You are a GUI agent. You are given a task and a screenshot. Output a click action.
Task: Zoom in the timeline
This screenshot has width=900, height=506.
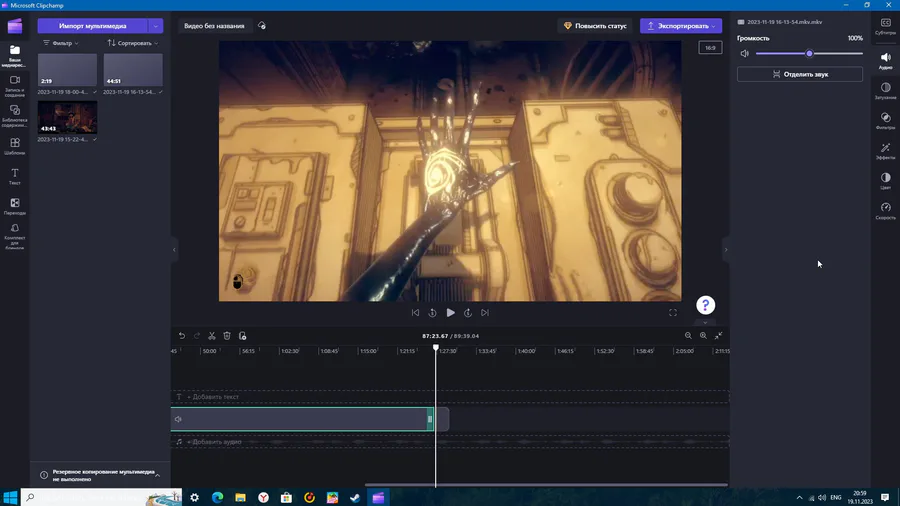(x=703, y=336)
